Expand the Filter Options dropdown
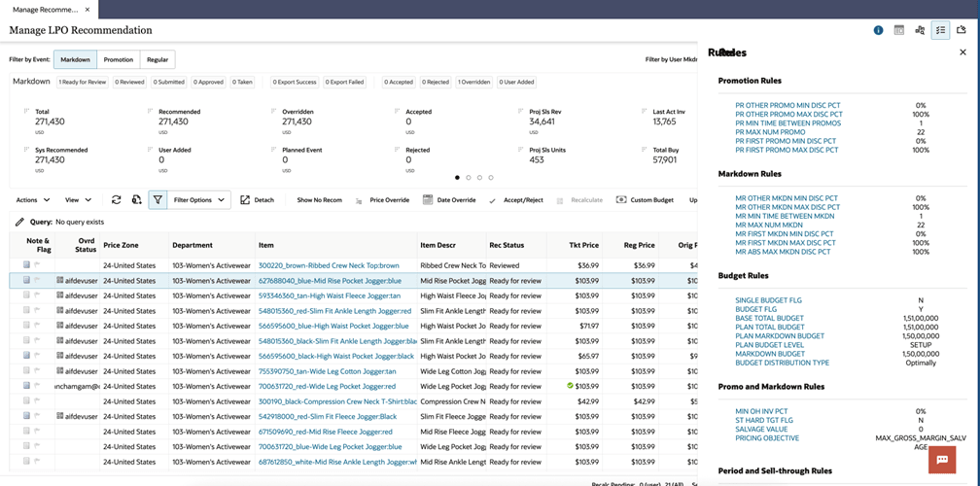980x486 pixels. (199, 200)
